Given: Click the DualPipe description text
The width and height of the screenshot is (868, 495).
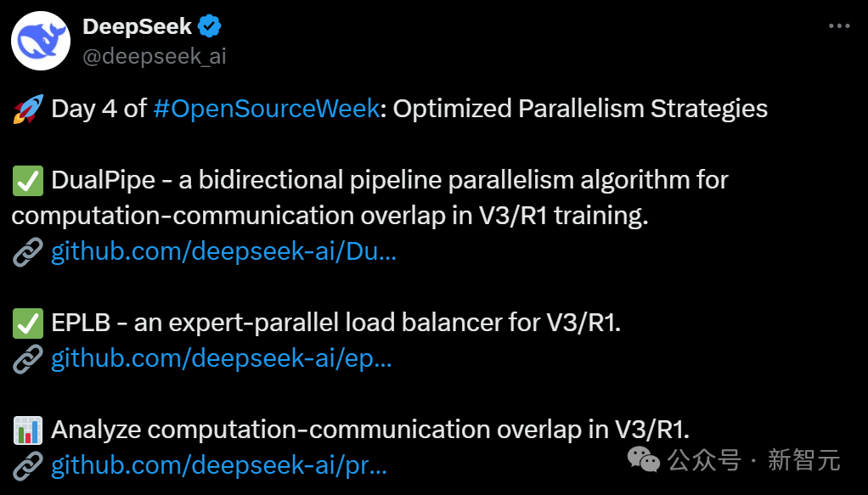Looking at the screenshot, I should point(369,198).
